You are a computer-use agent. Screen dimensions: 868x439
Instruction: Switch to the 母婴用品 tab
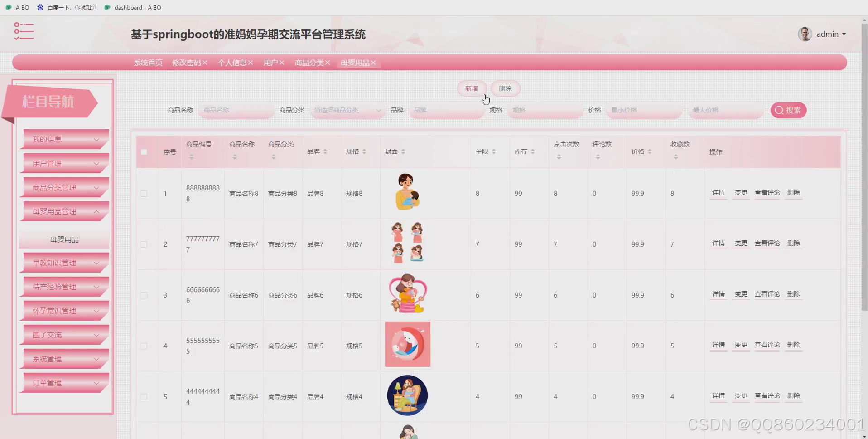tap(355, 63)
